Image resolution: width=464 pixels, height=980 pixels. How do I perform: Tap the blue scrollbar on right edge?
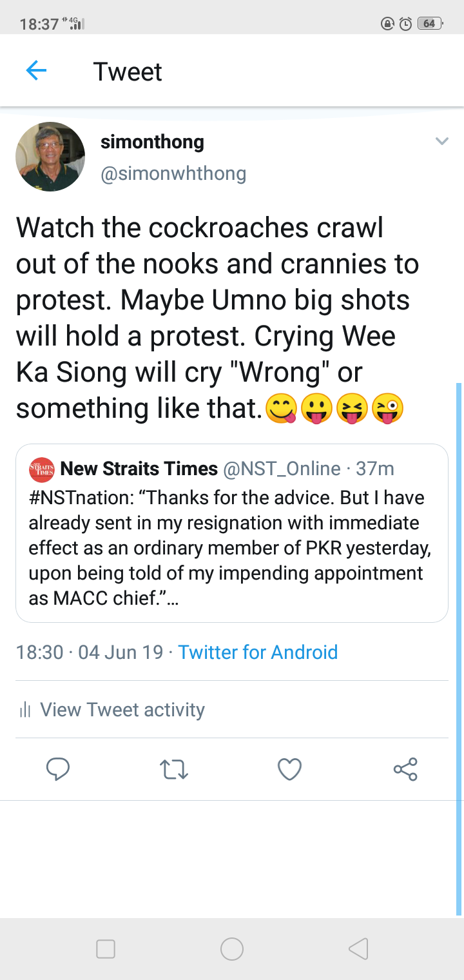[459, 645]
